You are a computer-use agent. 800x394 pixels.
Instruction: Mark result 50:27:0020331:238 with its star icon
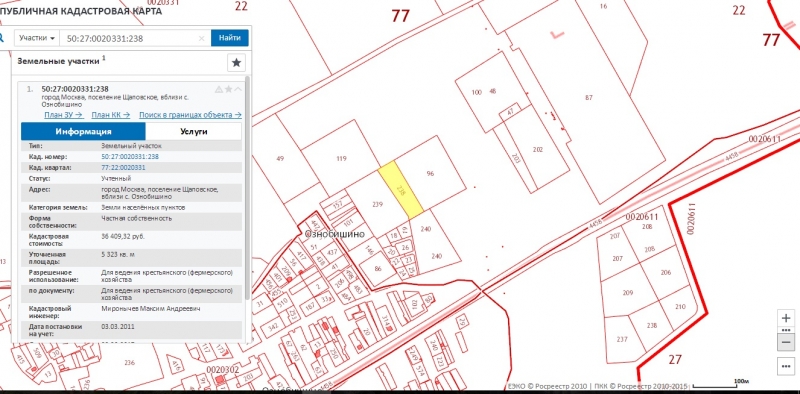[229, 89]
